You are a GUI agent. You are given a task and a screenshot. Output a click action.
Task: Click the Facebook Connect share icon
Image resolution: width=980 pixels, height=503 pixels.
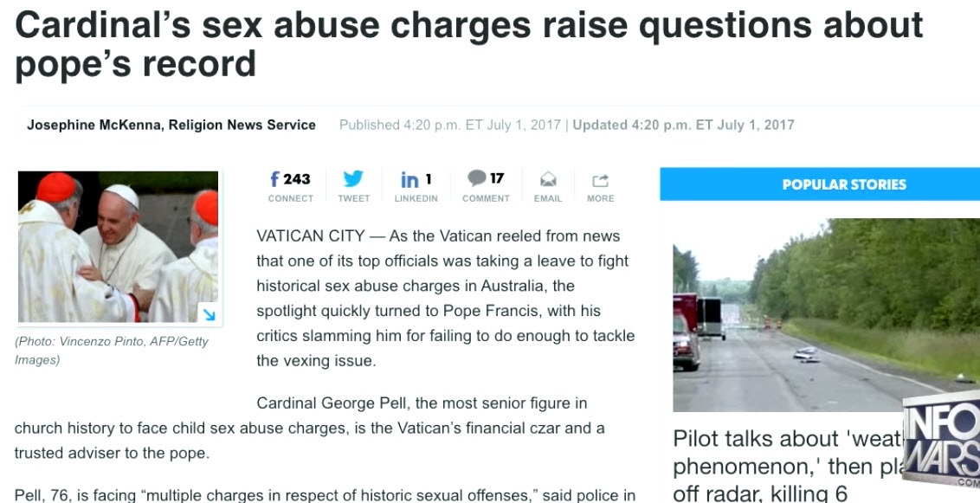(274, 179)
